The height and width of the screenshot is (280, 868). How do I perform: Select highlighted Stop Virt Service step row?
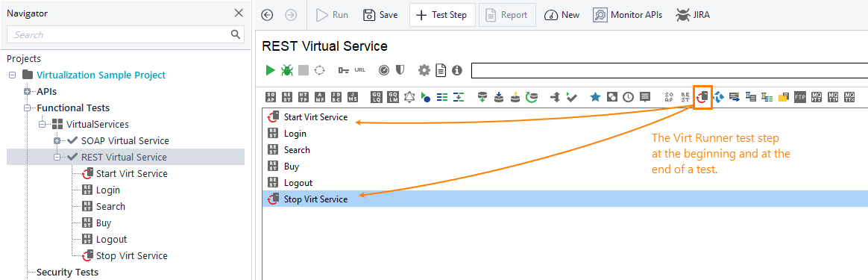[564, 199]
